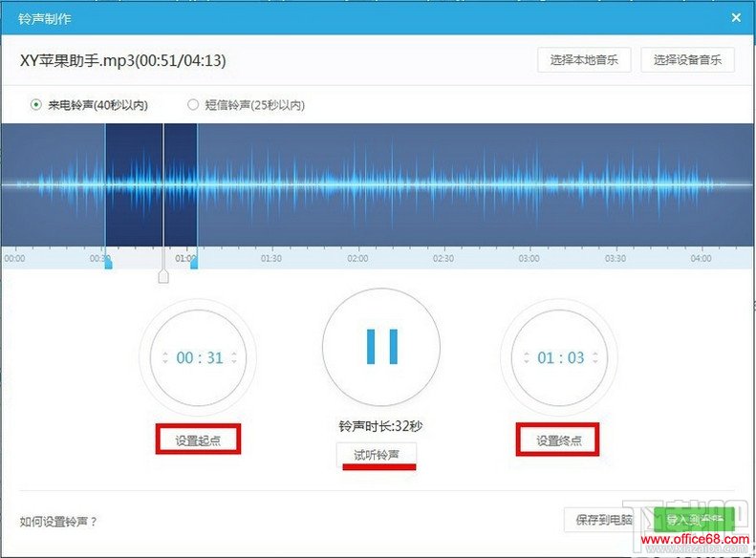Click the stepper arrows left of 01 : 03
Screen dimensions: 756x558
pyautogui.click(x=526, y=357)
